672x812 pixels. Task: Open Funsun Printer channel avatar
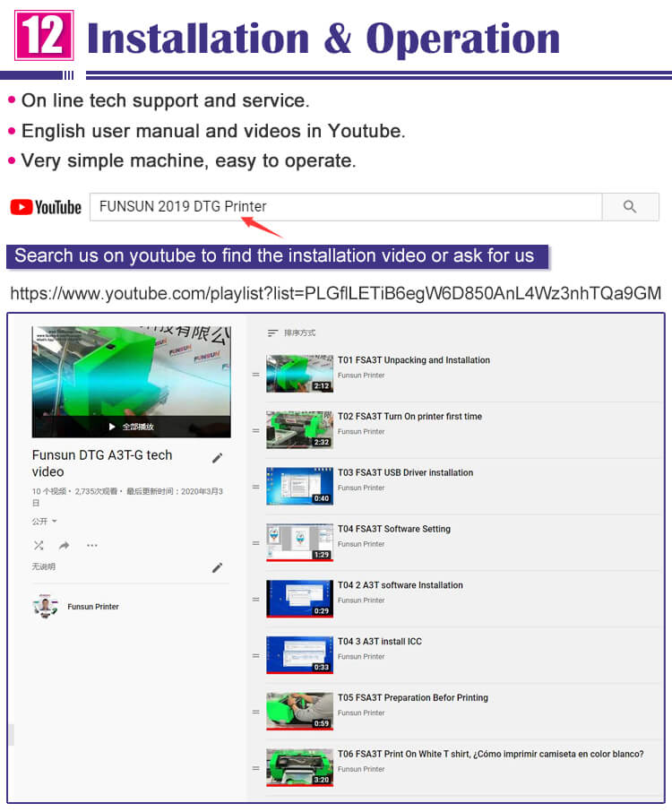click(x=45, y=606)
